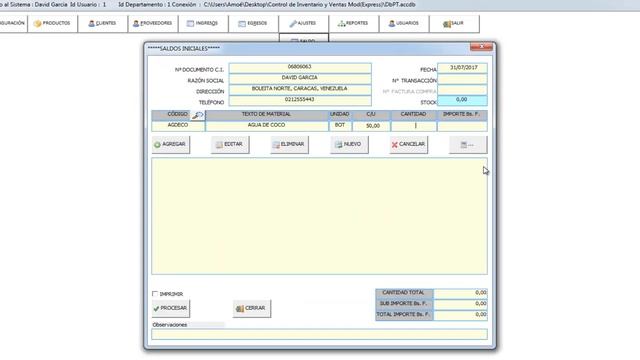Click the Unidad field showing BOT
Image resolution: width=640 pixels, height=360 pixels.
340,126
